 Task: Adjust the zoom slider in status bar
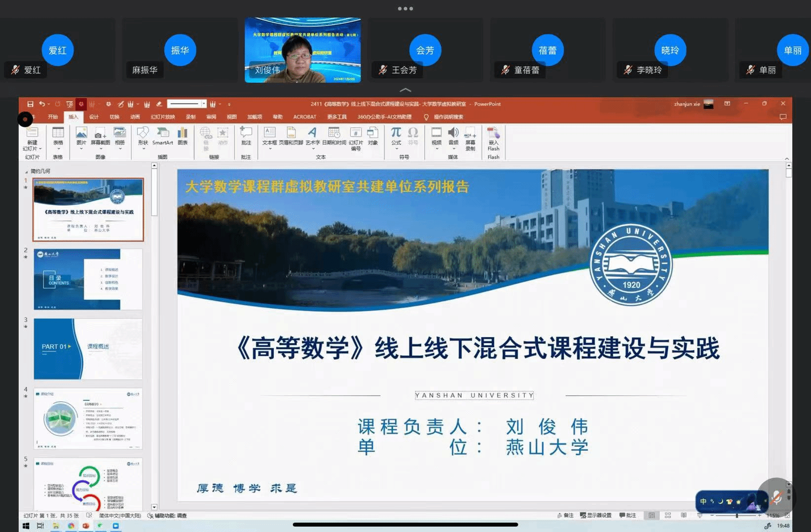[737, 515]
